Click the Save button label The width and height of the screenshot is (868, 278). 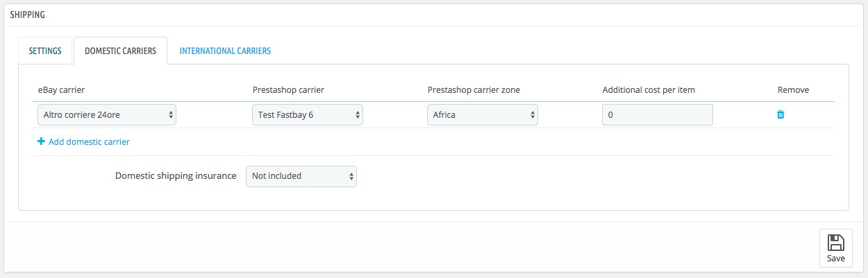click(x=836, y=258)
